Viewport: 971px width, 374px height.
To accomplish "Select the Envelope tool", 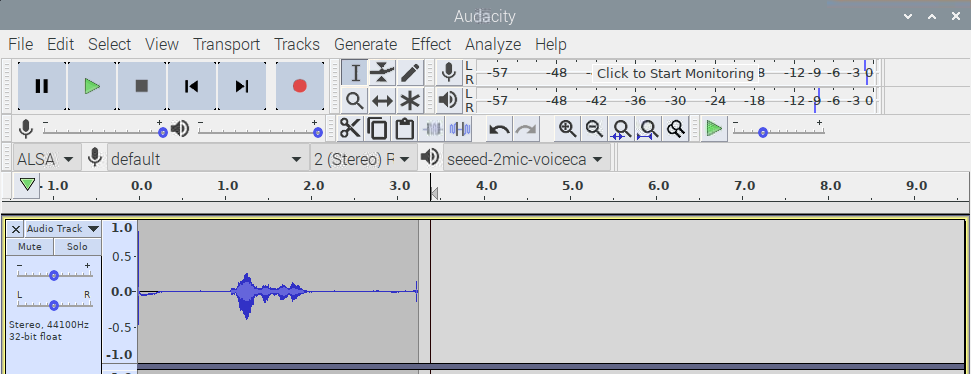I will pyautogui.click(x=382, y=73).
